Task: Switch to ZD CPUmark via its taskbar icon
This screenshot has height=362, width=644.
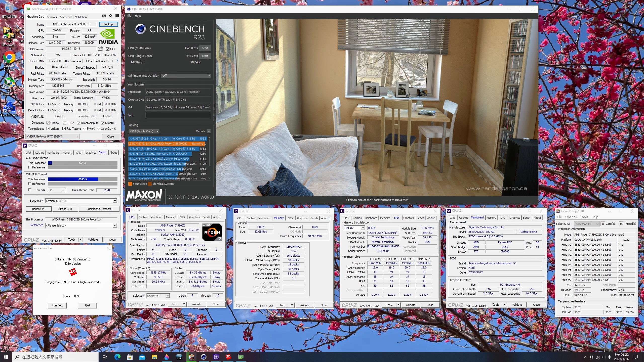Action: [228, 357]
